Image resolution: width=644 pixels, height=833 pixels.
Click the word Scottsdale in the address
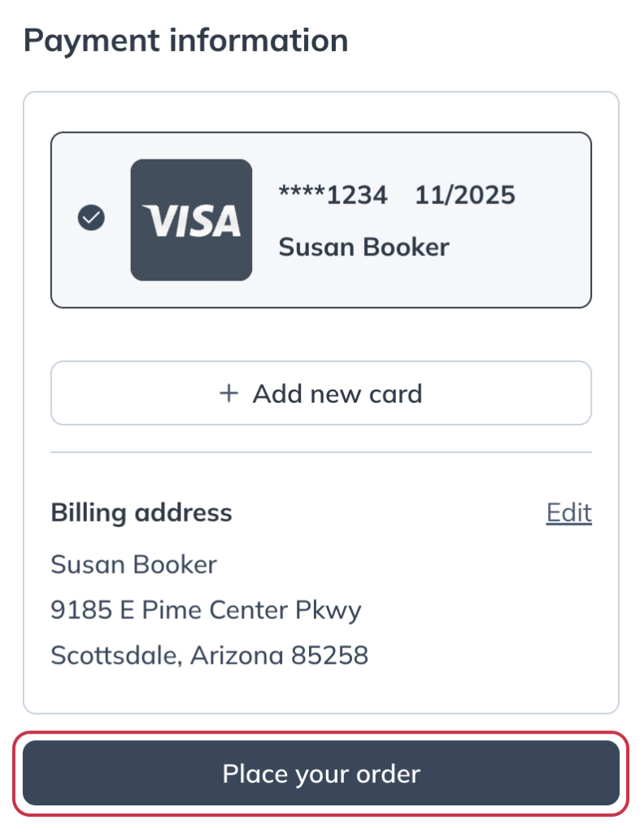116,656
